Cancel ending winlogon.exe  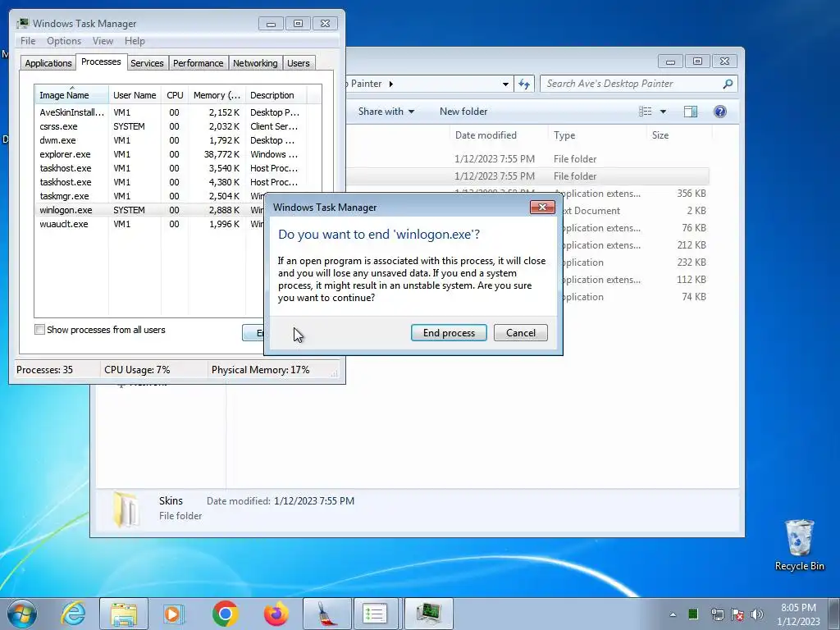pos(520,333)
